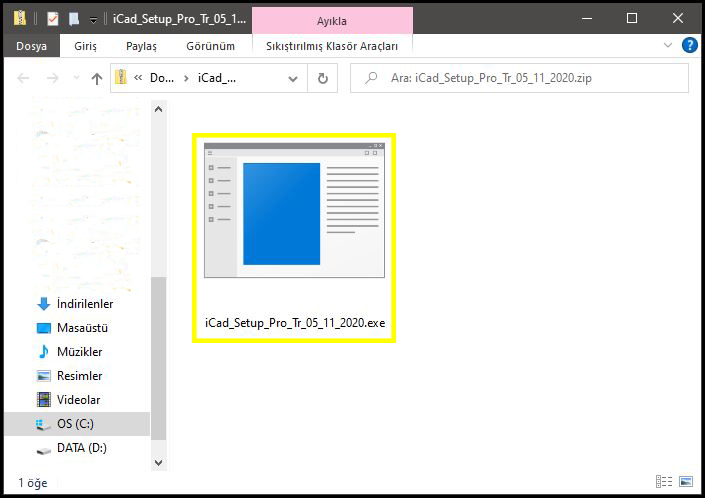
Task: Click the address bar double chevron
Action: tap(138, 78)
